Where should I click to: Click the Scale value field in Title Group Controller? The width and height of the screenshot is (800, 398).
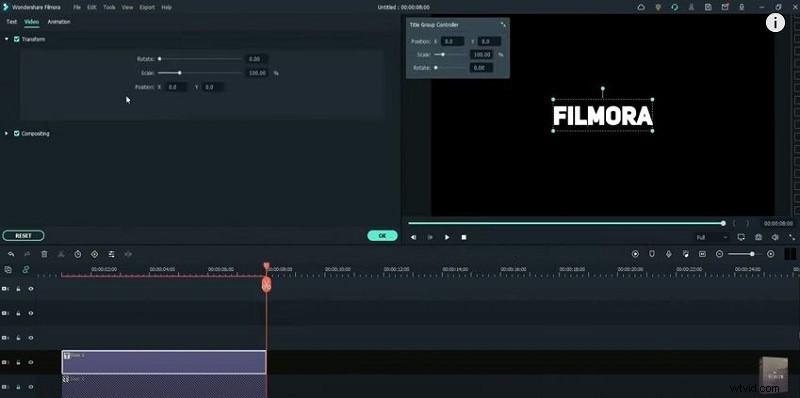482,55
